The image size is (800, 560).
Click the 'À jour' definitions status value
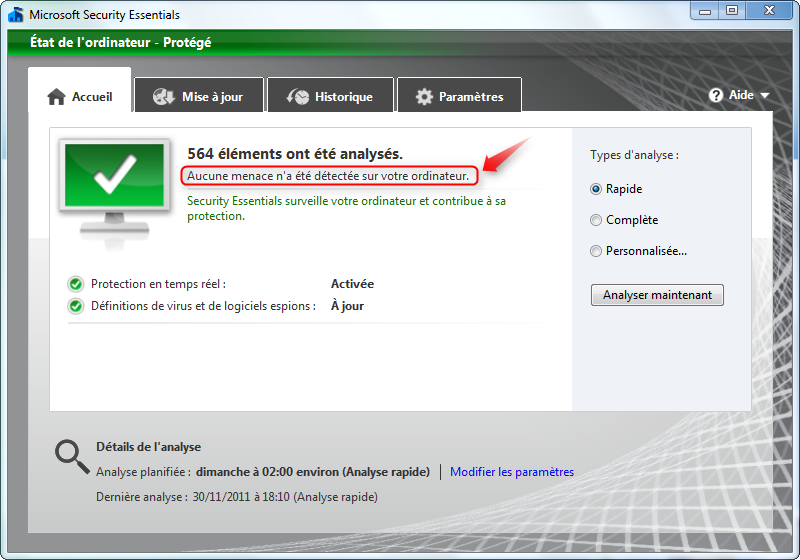point(347,306)
